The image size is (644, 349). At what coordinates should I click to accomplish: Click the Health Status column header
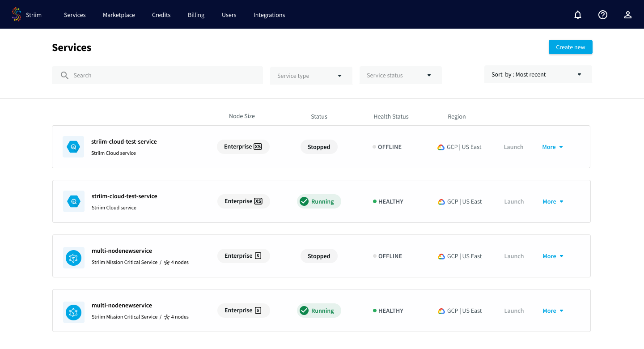[x=391, y=116]
